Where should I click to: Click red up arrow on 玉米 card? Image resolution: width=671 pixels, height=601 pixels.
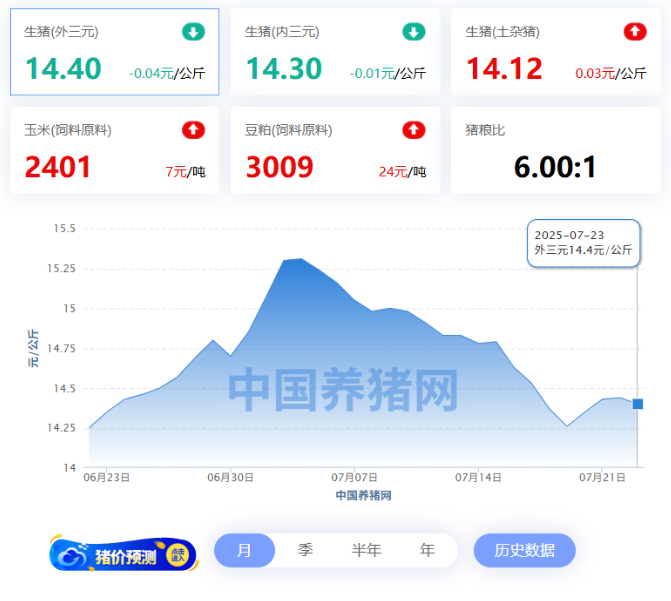tap(193, 130)
